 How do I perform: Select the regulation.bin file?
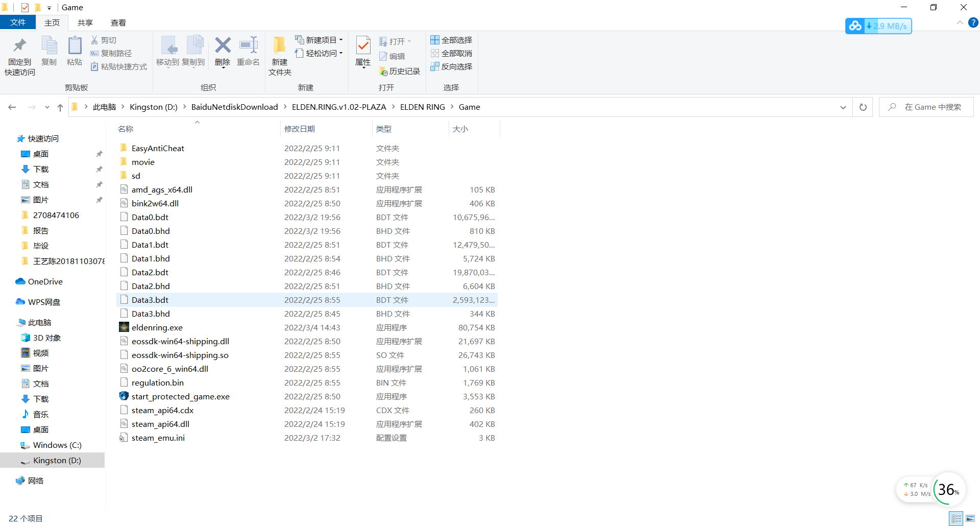click(x=158, y=382)
